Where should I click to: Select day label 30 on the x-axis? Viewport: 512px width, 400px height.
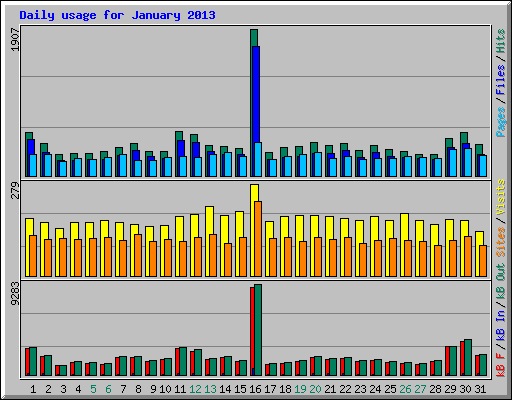click(465, 389)
